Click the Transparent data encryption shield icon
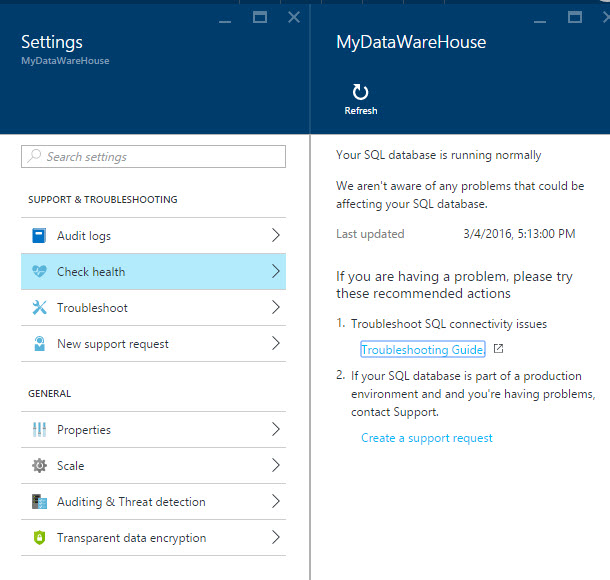Image resolution: width=610 pixels, height=580 pixels. [x=39, y=538]
